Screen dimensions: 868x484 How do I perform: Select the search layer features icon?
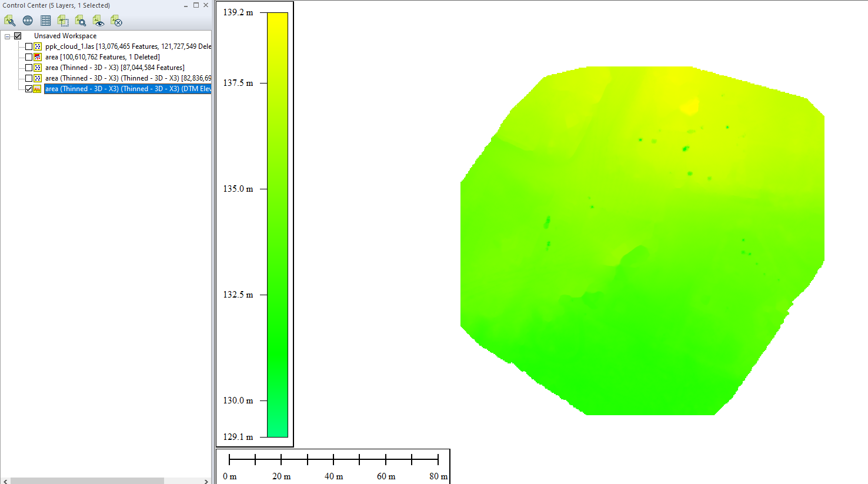coord(81,21)
